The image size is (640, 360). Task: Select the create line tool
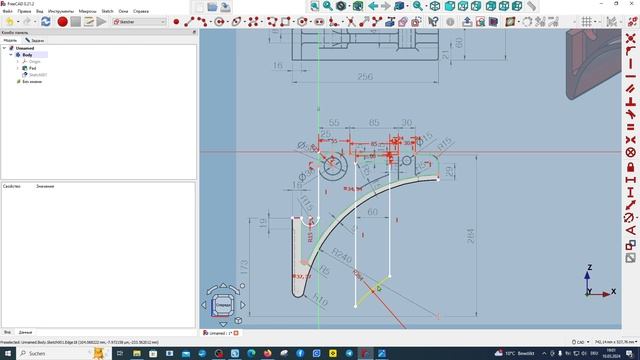(x=189, y=22)
